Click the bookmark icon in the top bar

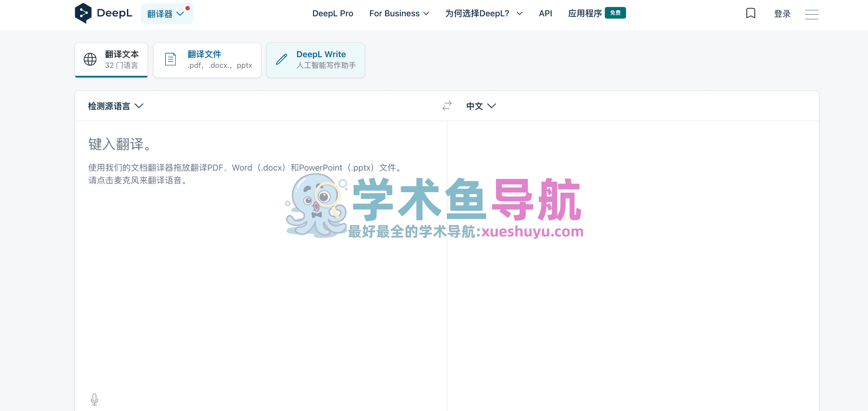pos(751,13)
